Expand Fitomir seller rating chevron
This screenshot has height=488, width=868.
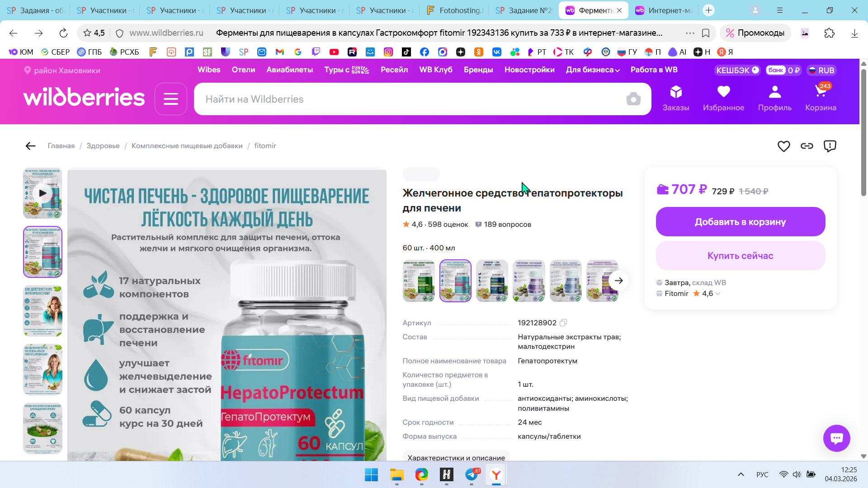click(718, 294)
